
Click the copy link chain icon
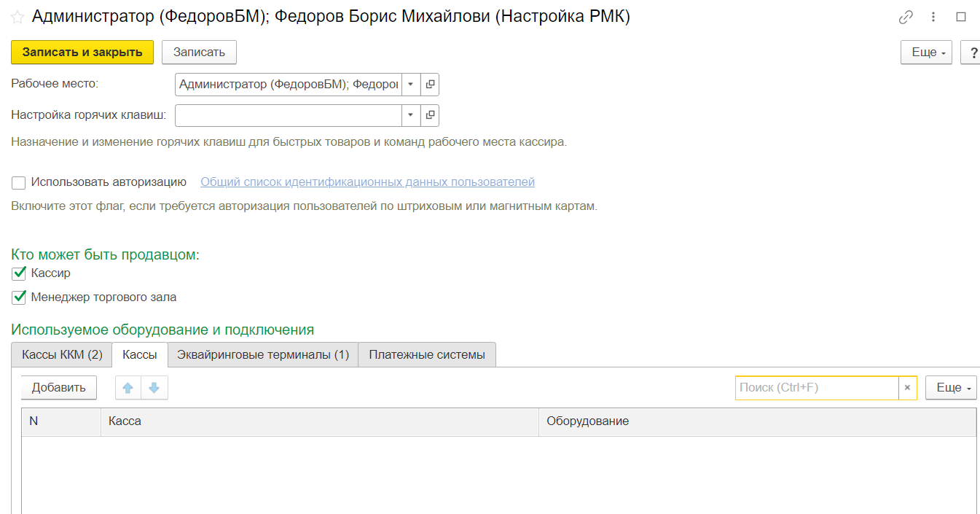coord(906,17)
